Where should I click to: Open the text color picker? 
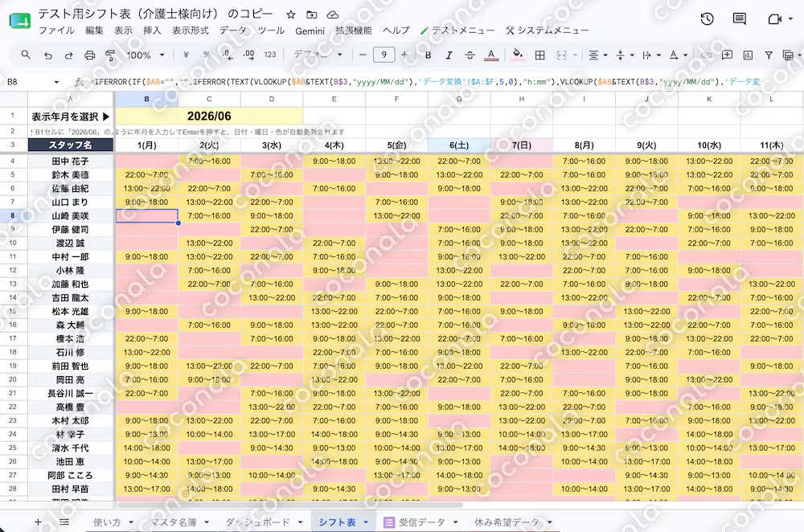[491, 55]
